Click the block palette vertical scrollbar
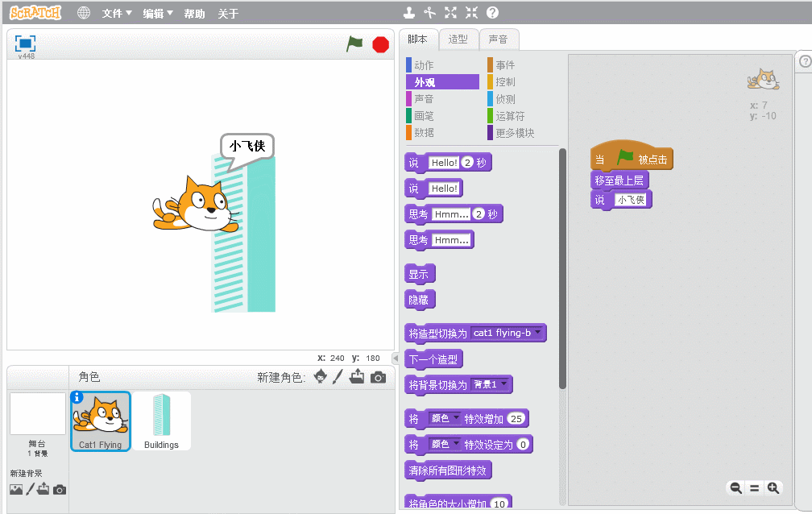The width and height of the screenshot is (812, 514). (562, 268)
